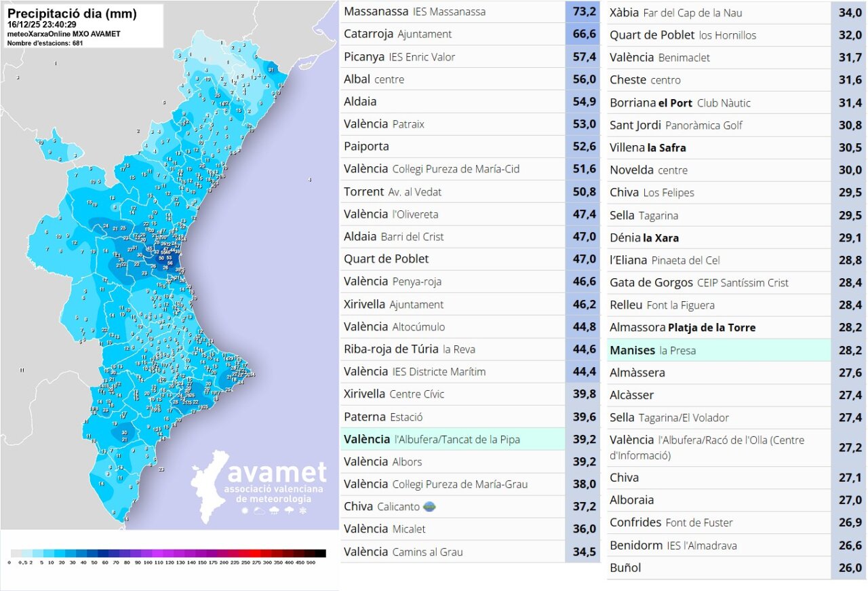Click the sun icon in the AVAMET logo
This screenshot has width=868, height=591.
245,510
